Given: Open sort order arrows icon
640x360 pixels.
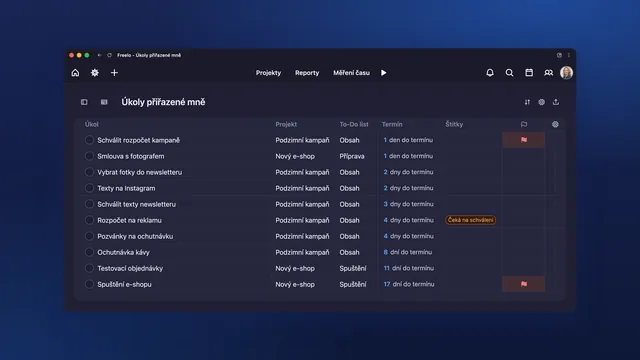Looking at the screenshot, I should (x=527, y=102).
